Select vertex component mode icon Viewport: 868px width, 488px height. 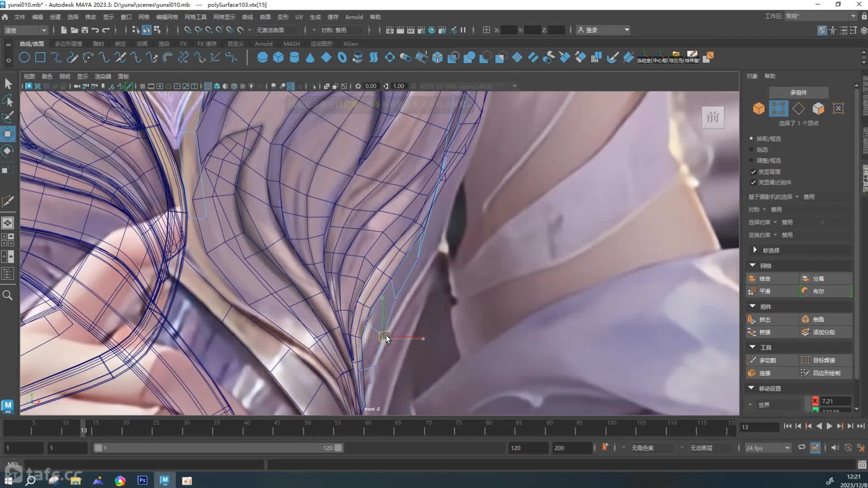(x=778, y=108)
